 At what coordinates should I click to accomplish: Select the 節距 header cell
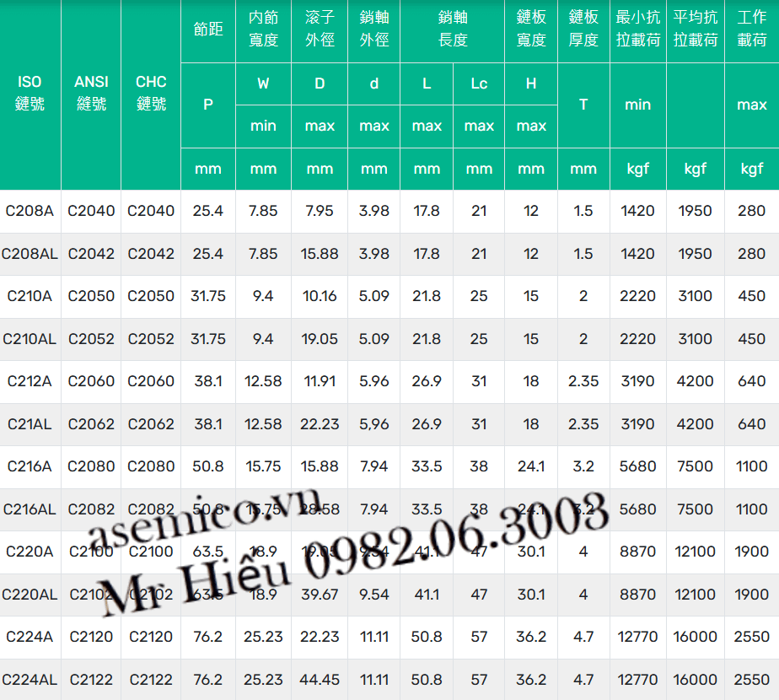pyautogui.click(x=208, y=30)
